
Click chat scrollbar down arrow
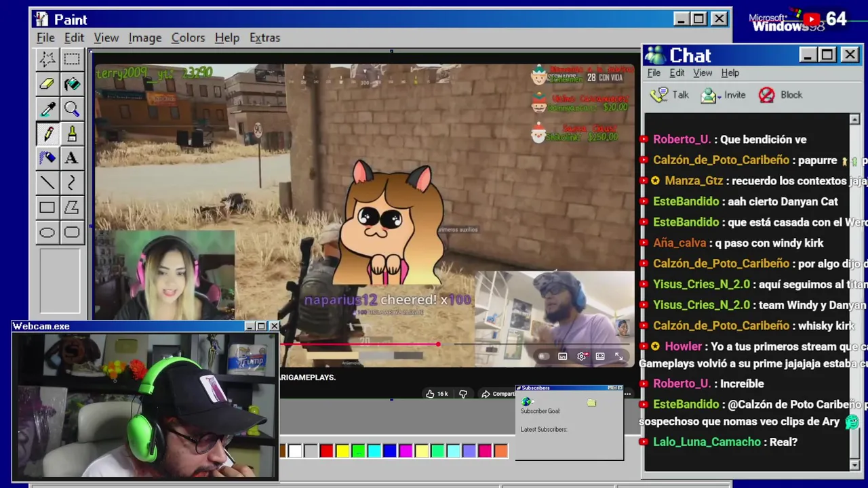854,464
